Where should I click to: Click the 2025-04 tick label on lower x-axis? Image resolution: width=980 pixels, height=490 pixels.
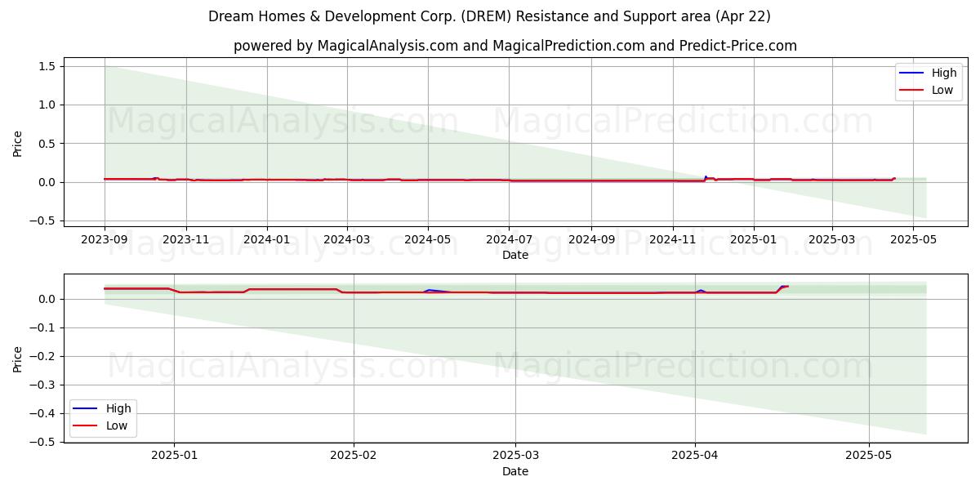pyautogui.click(x=695, y=457)
